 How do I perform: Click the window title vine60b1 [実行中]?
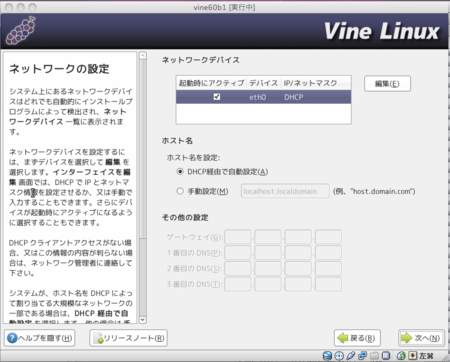224,7
